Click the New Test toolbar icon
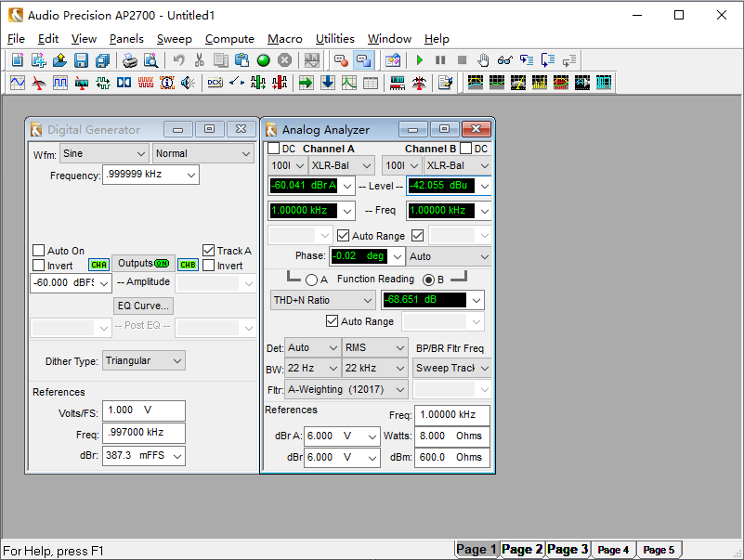 (x=18, y=60)
